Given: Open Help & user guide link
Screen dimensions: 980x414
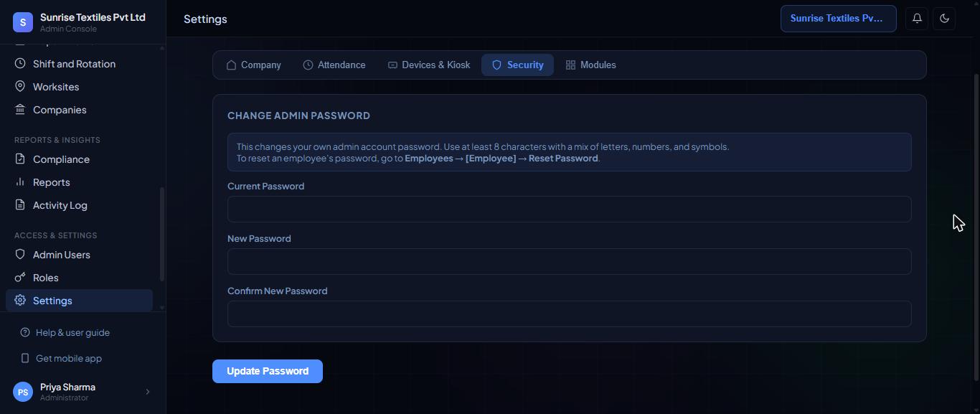Looking at the screenshot, I should click(72, 333).
